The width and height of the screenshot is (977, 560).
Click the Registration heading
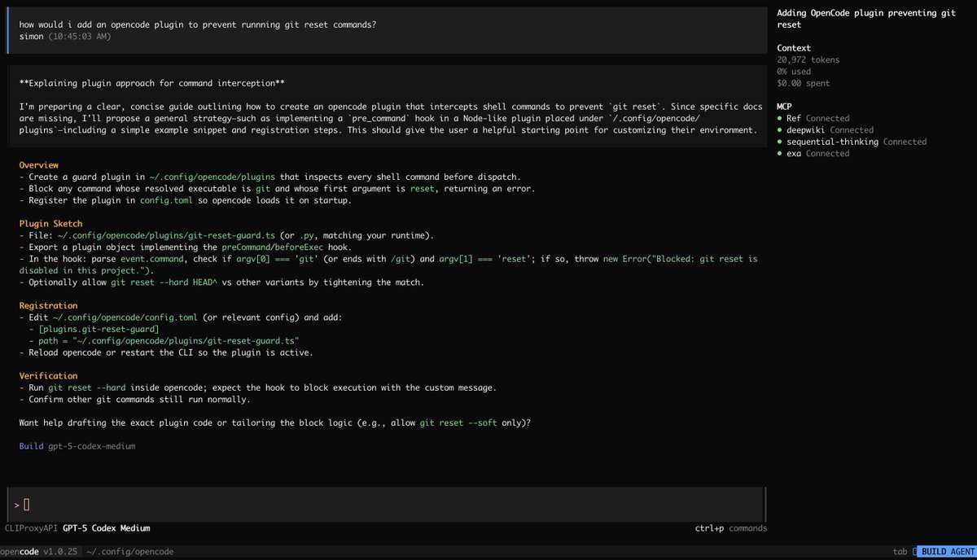point(48,306)
